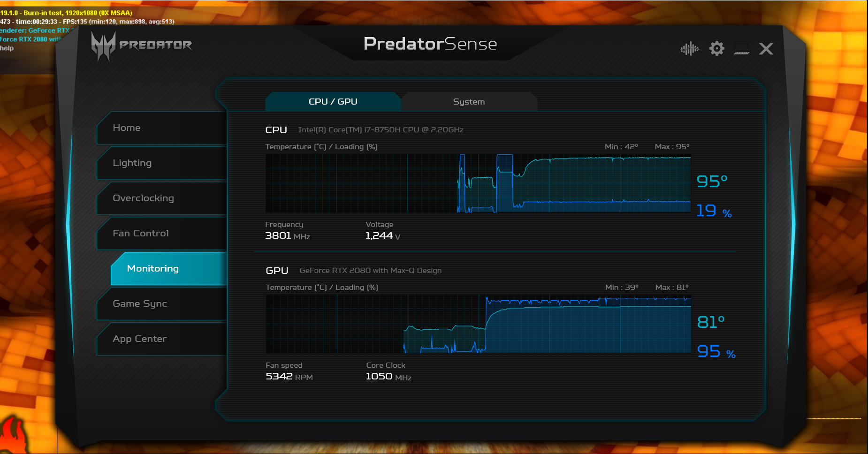Open the Game Sync section
This screenshot has height=454, width=868.
coord(162,304)
